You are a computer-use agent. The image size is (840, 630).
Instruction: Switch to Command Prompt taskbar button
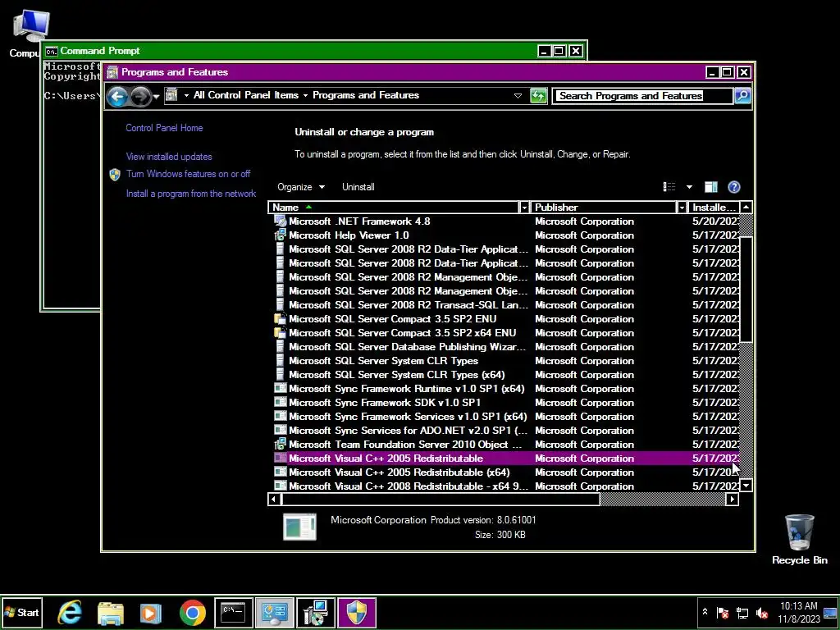pos(233,613)
